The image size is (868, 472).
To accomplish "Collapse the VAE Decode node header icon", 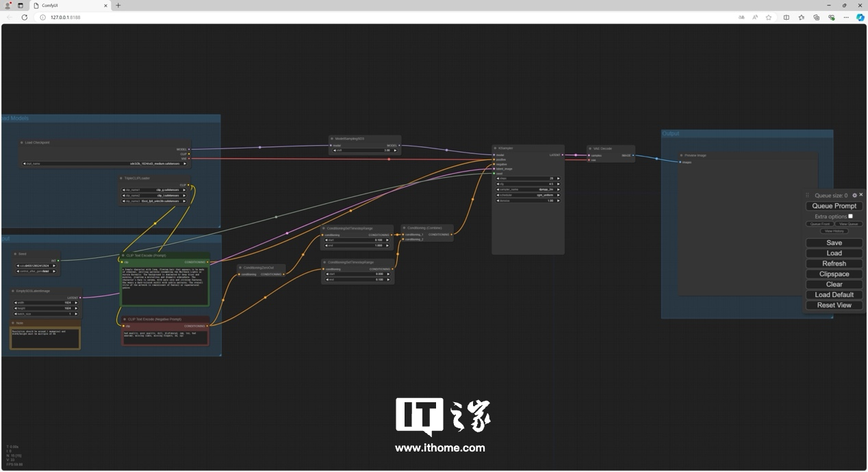I will click(590, 148).
